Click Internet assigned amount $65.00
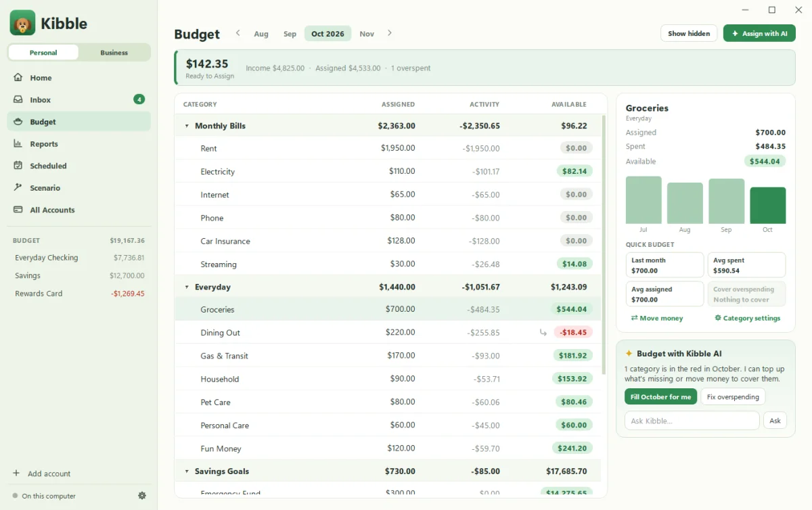Image resolution: width=812 pixels, height=510 pixels. pos(403,194)
